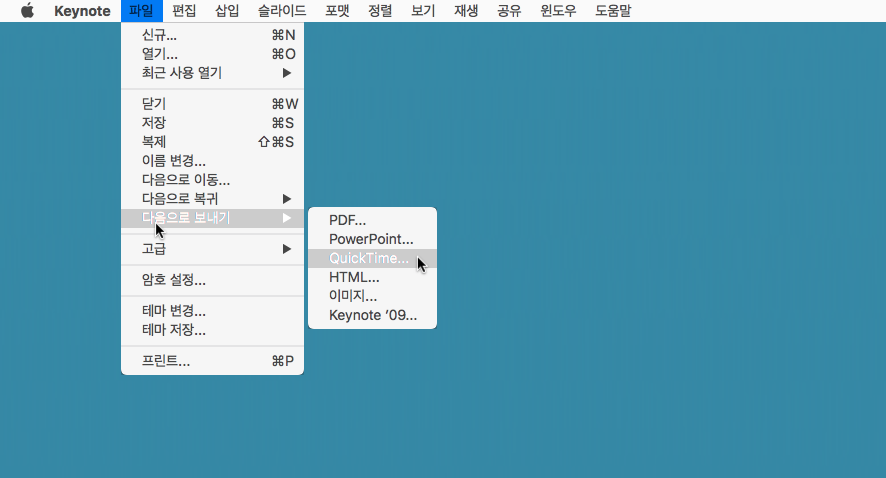Viewport: 886px width, 478px height.
Task: Choose 다음으로 이동... menu item
Action: coord(212,180)
